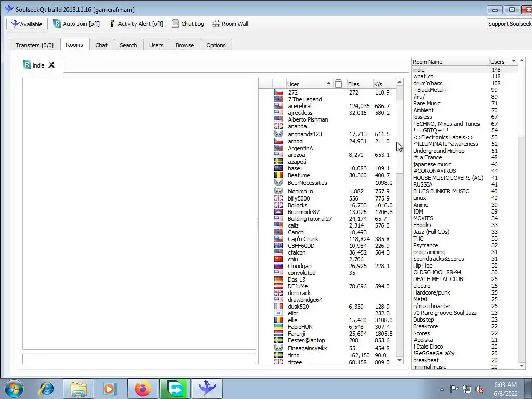The height and width of the screenshot is (399, 532).
Task: Click the SoulseekQt bird taskbar icon
Action: coord(207,389)
